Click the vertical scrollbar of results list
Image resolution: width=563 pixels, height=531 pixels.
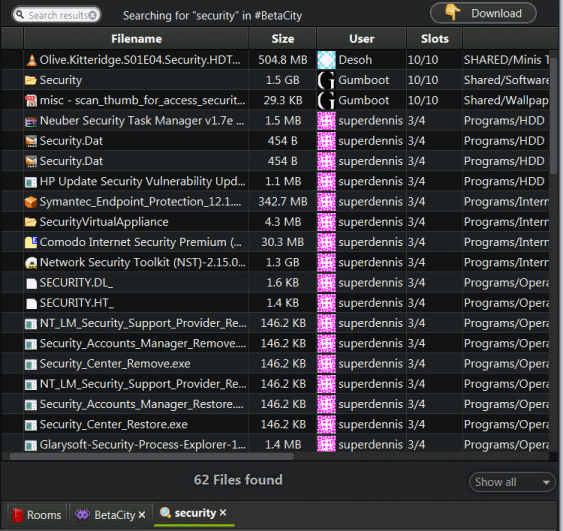click(x=554, y=115)
